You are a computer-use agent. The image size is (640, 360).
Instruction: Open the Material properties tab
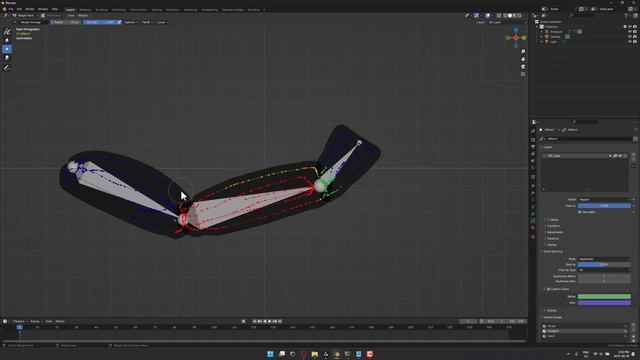pyautogui.click(x=533, y=228)
